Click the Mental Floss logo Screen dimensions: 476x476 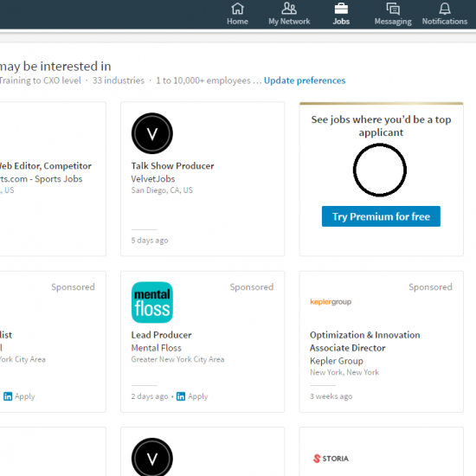(x=152, y=302)
